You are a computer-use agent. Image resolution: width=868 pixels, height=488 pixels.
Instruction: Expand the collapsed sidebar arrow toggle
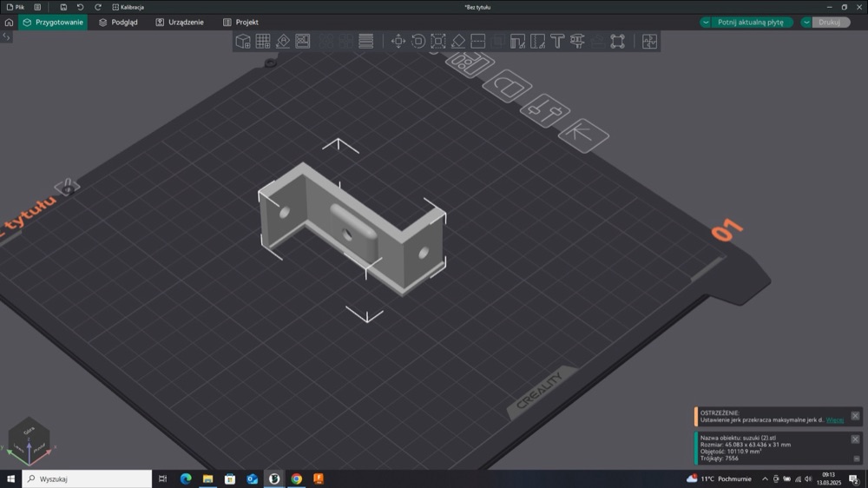tap(6, 36)
